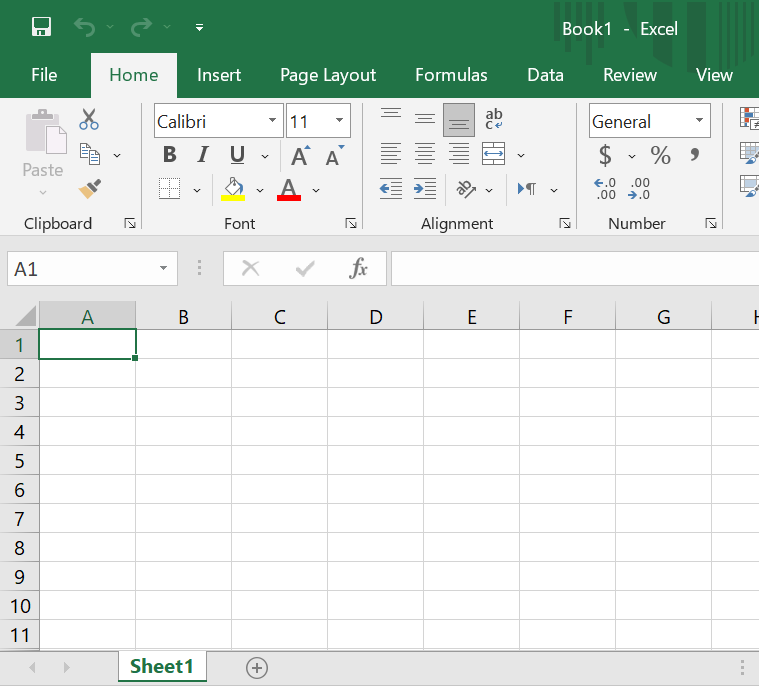Click Increase Decimal icon
The image size is (759, 686).
[x=605, y=189]
